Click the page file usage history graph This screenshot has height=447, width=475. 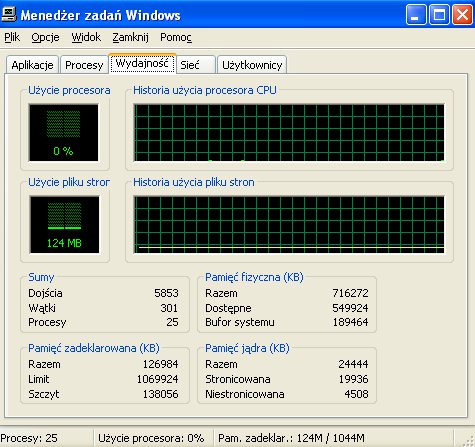(x=289, y=224)
